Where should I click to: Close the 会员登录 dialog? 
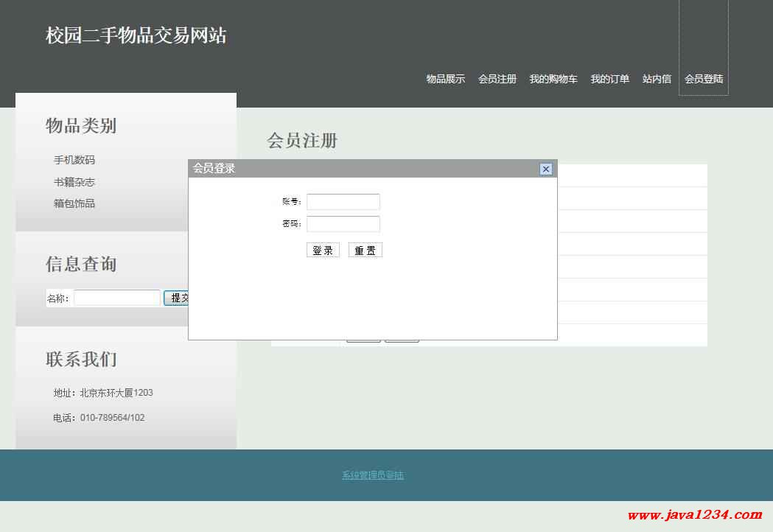545,169
